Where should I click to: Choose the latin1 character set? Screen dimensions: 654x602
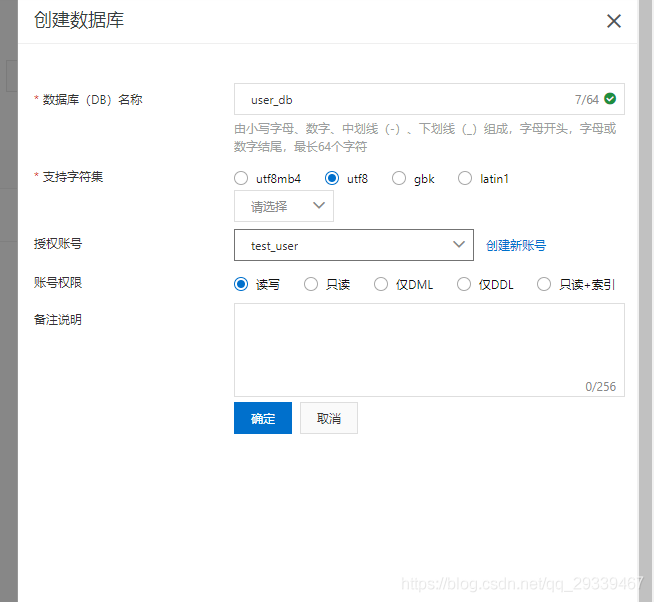coord(465,179)
